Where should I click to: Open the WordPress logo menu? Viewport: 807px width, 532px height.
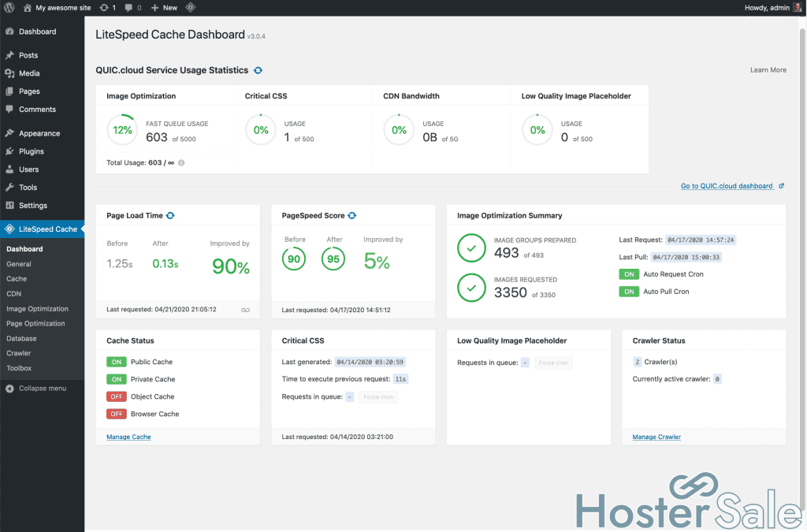pos(9,8)
